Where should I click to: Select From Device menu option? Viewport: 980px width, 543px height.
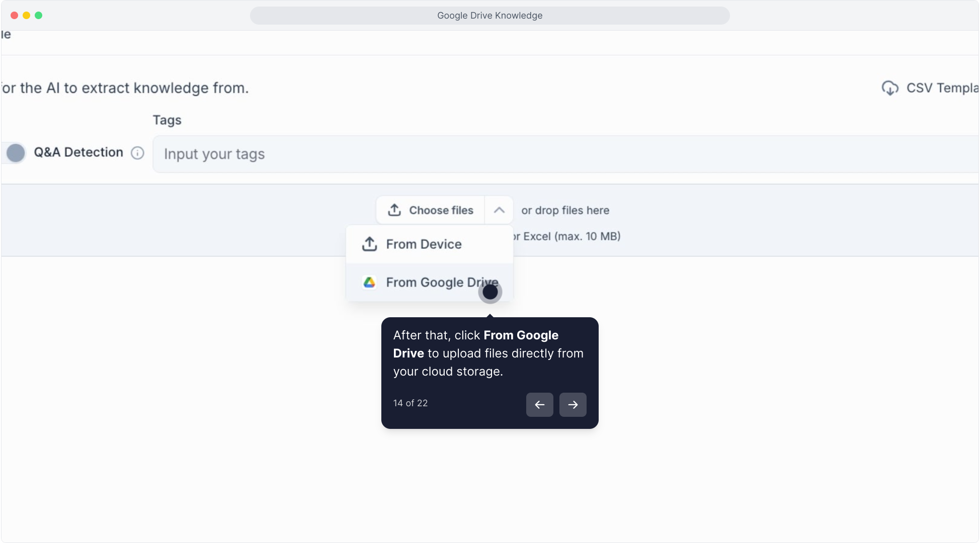pyautogui.click(x=424, y=244)
